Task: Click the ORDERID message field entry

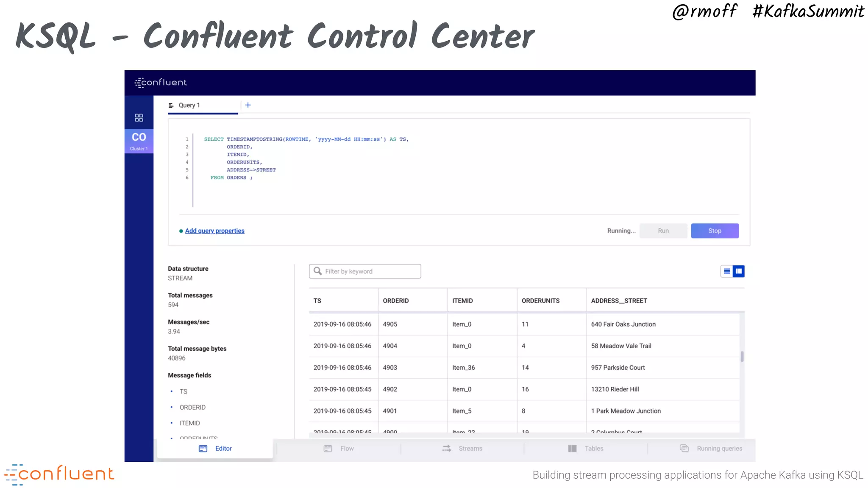Action: click(x=192, y=408)
